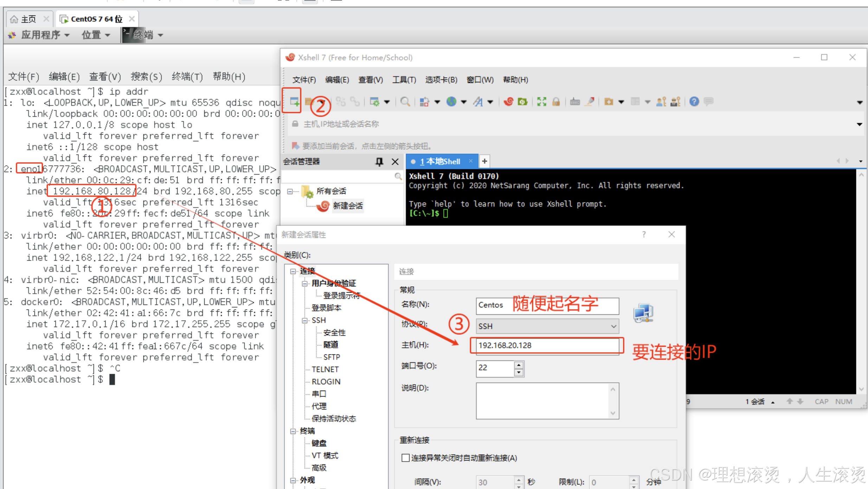Click the magnifier Find icon in toolbar
Screen dimensions: 868x489
(x=405, y=102)
